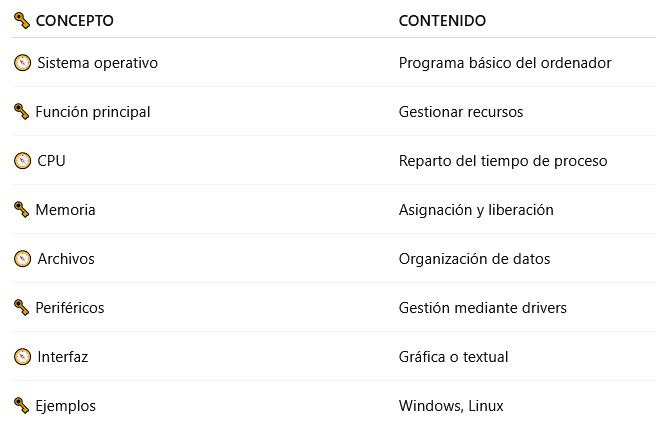
Task: Click the clock icon beside Interfaz
Action: [23, 357]
